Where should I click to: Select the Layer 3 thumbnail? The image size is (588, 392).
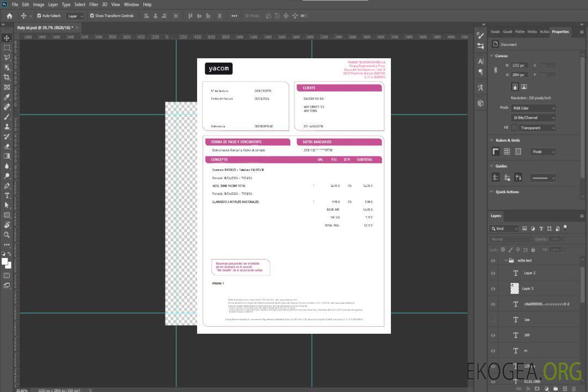515,289
